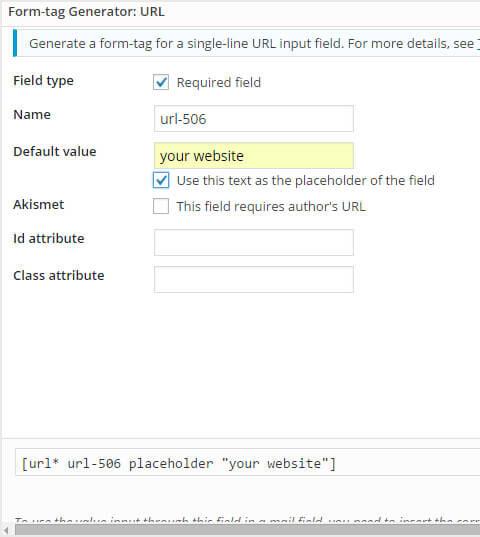Click the left arrow of horizontal scrollbar
This screenshot has height=537, width=480.
coord(5,530)
